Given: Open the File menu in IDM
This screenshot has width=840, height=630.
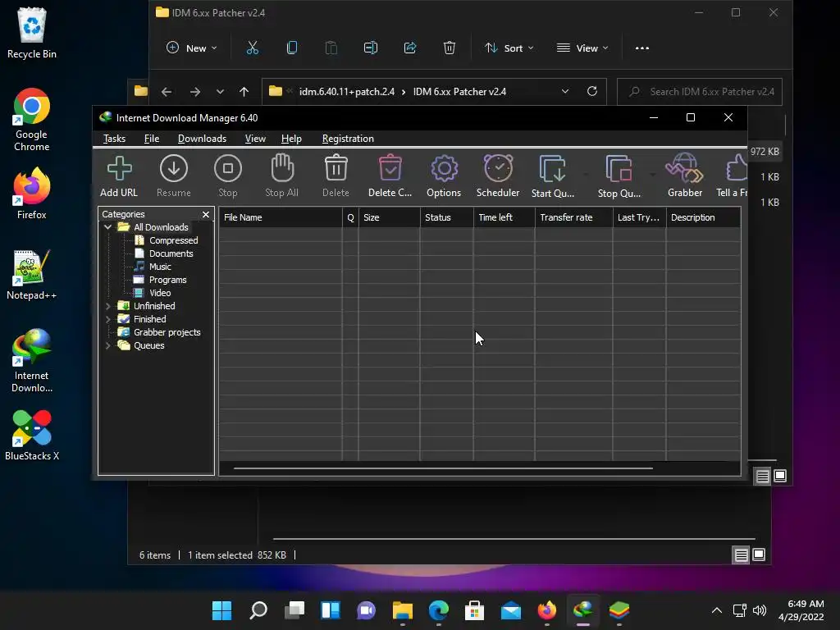Looking at the screenshot, I should (152, 139).
